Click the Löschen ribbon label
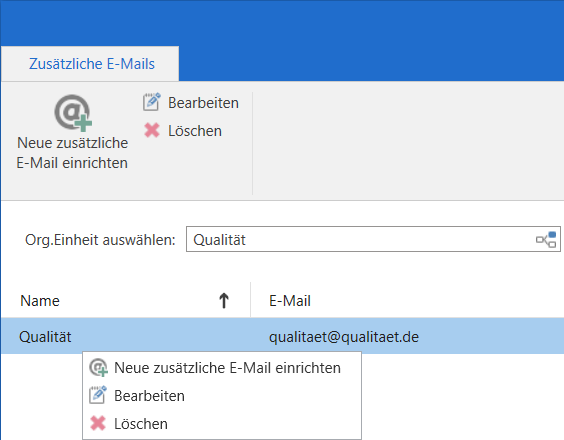The image size is (564, 440). click(195, 131)
